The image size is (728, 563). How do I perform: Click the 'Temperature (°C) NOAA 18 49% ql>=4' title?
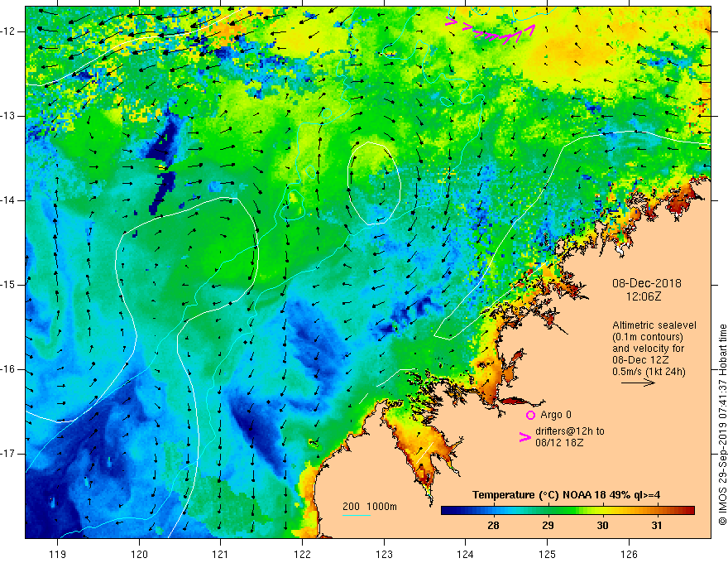pyautogui.click(x=567, y=495)
